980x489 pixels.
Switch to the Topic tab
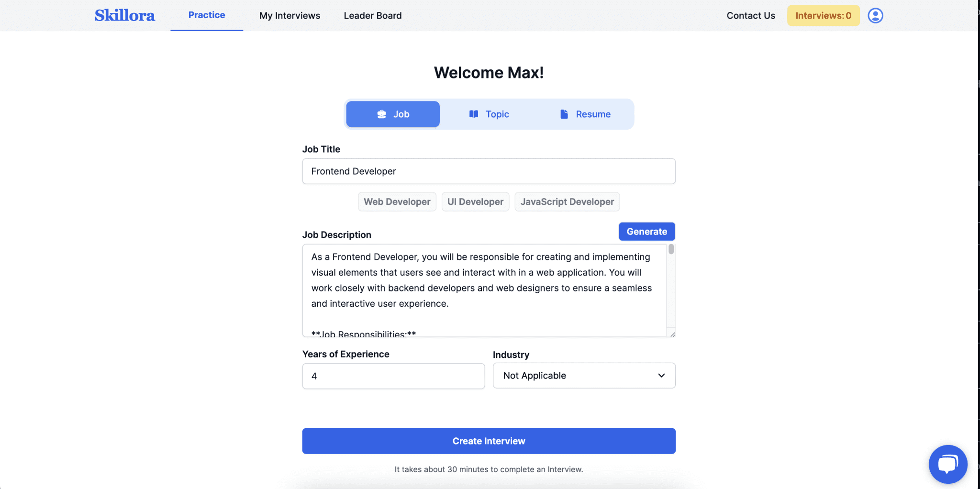coord(489,114)
